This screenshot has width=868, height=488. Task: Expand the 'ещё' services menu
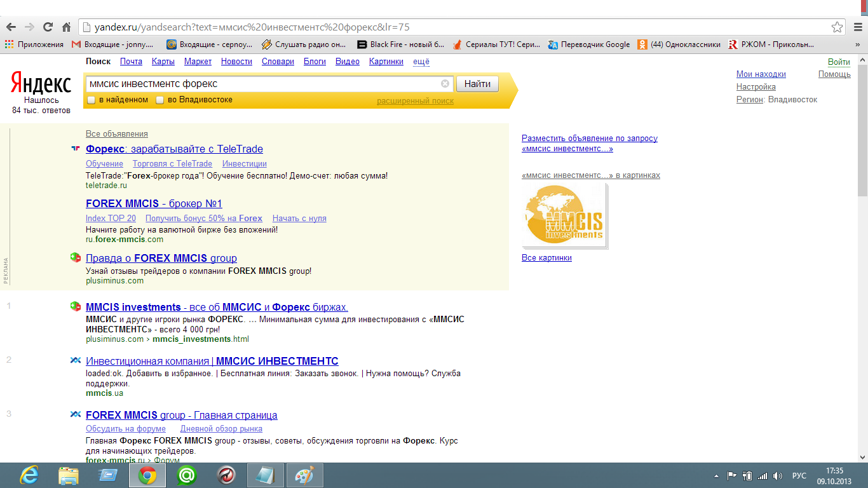click(421, 62)
